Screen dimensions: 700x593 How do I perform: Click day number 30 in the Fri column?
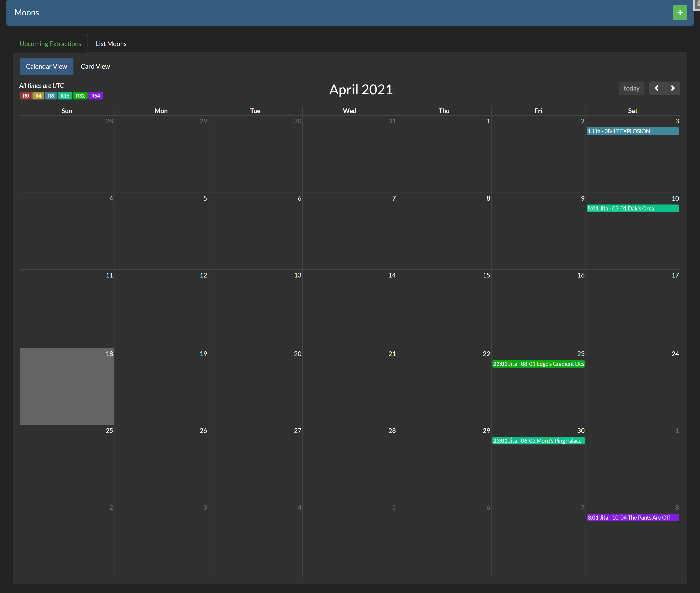581,431
